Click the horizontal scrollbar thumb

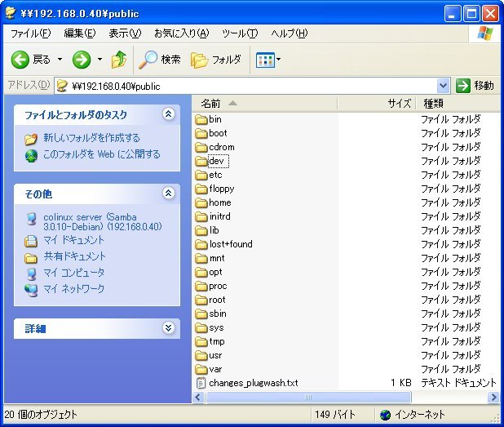click(x=308, y=397)
